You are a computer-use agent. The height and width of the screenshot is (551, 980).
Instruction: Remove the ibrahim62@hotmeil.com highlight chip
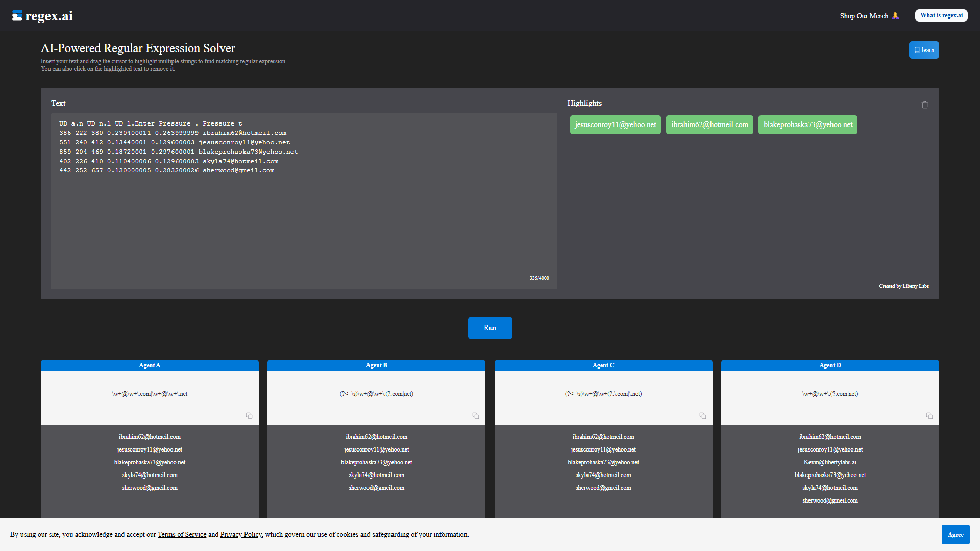point(709,125)
